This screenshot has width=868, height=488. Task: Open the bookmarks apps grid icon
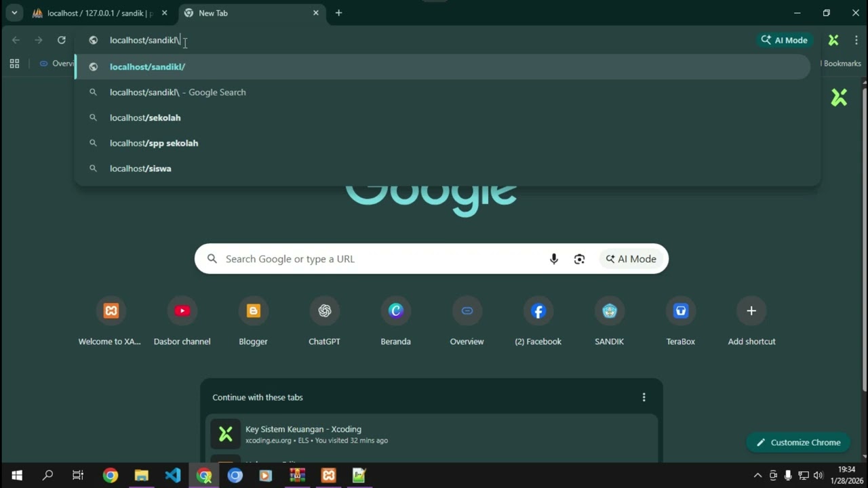(14, 64)
